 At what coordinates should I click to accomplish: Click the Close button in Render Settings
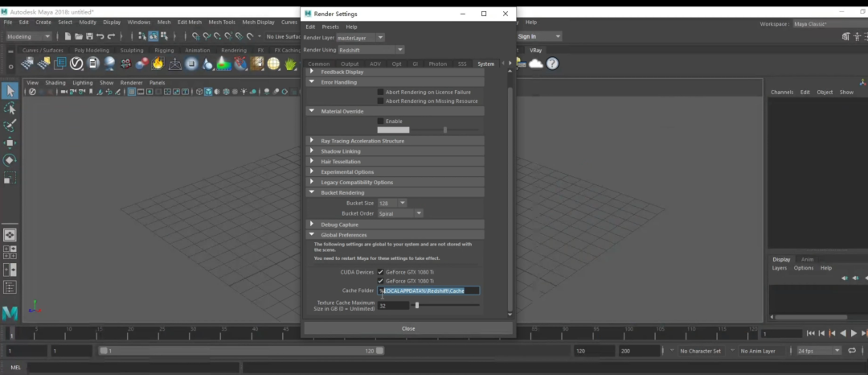(408, 328)
